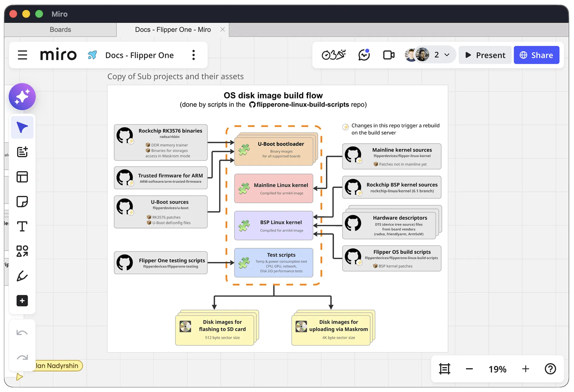
Task: Click the miro logo
Action: tap(58, 55)
